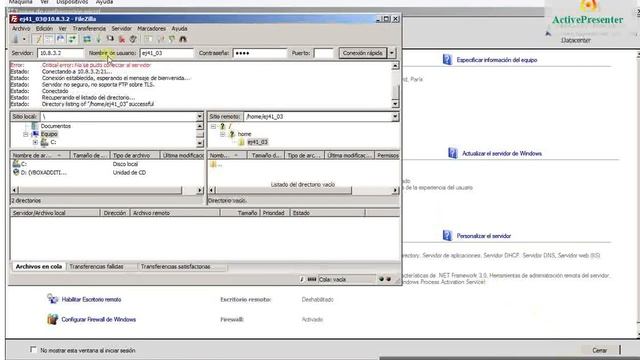Open directory listing filters icon
The image size is (640, 360).
[148, 39]
